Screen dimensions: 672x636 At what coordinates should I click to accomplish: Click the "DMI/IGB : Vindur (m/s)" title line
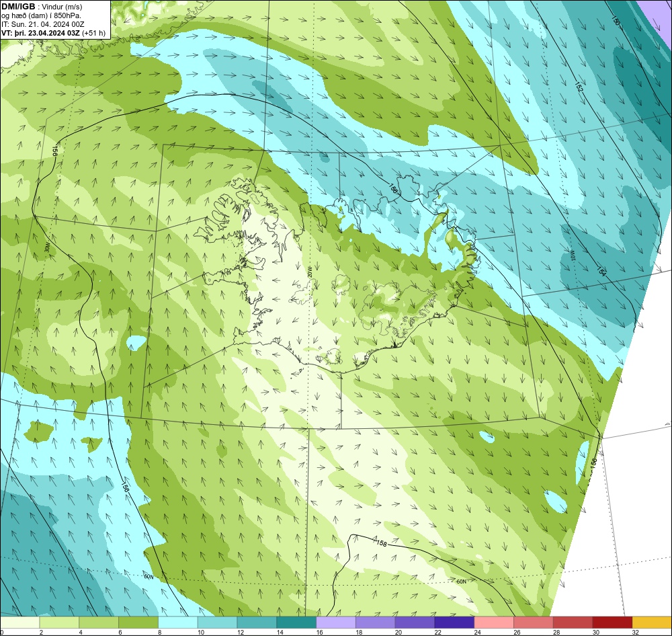coord(42,7)
